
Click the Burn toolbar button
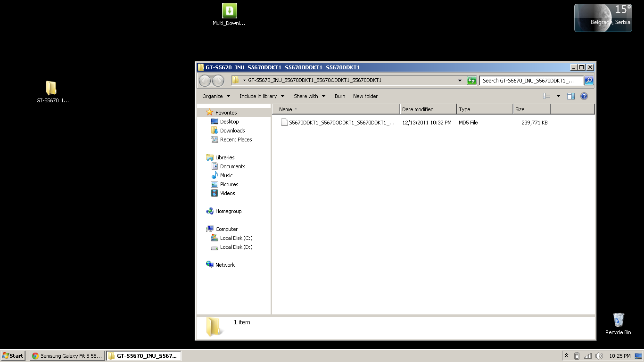pos(340,96)
